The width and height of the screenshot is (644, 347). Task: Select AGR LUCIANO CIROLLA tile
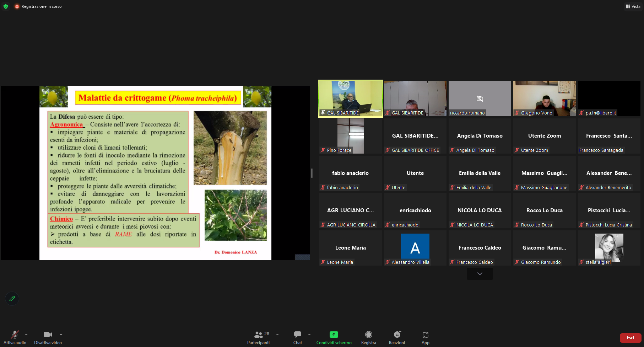pos(351,210)
